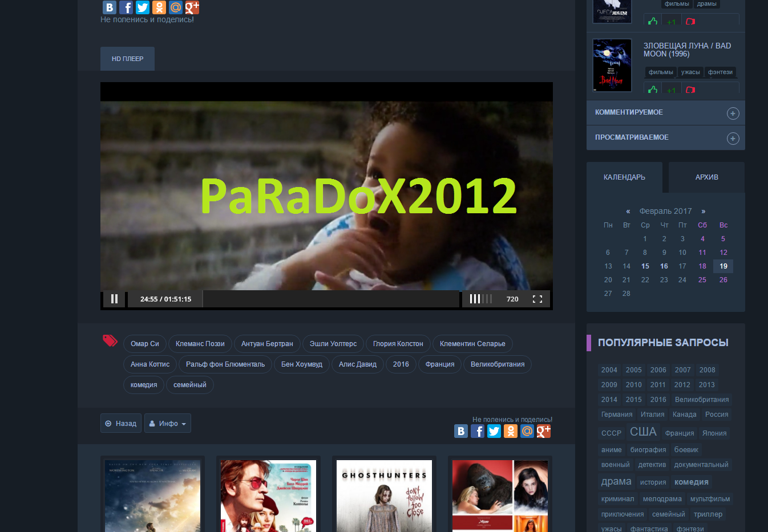This screenshot has width=768, height=532.
Task: Click the фэнтези tag under Bad Moon
Action: click(x=720, y=72)
